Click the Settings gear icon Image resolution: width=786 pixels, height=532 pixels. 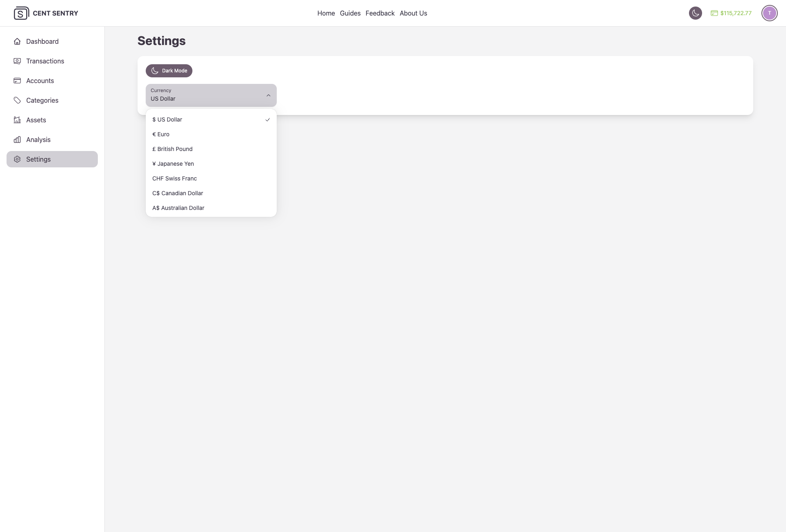pyautogui.click(x=17, y=159)
